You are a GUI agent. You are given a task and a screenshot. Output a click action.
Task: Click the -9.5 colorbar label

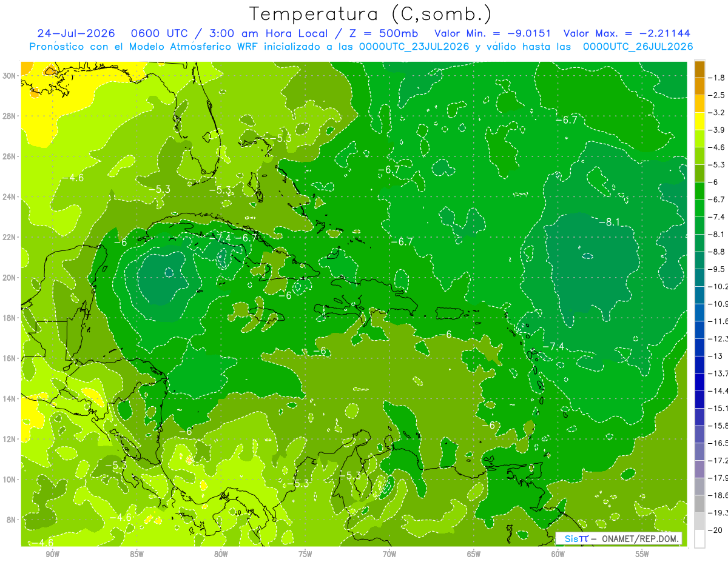click(717, 269)
